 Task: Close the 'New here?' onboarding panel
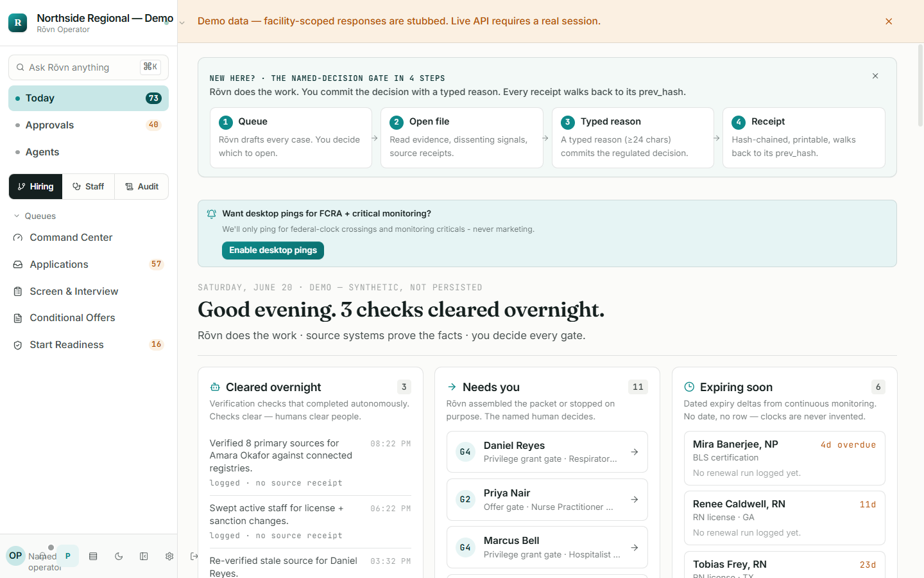point(875,76)
